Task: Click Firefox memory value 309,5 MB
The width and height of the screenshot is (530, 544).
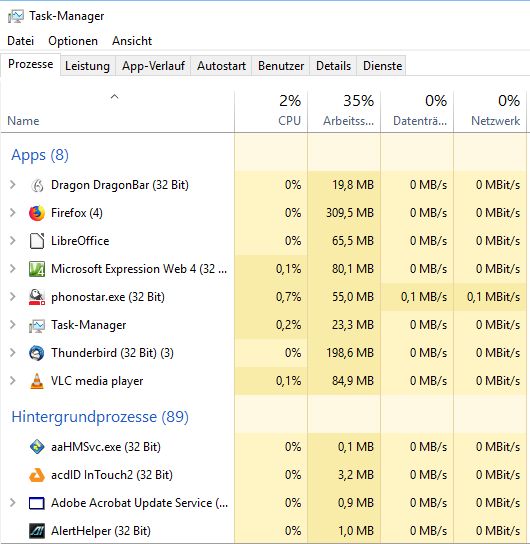Action: pyautogui.click(x=350, y=213)
